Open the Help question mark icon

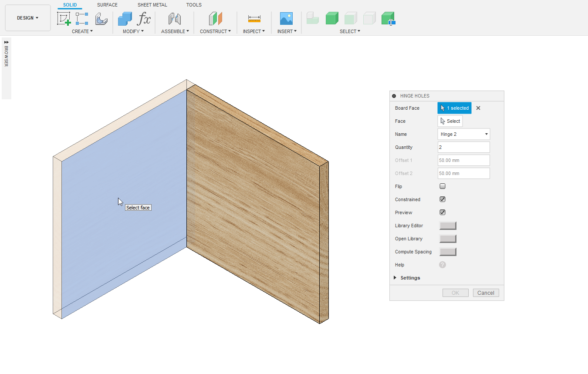coord(443,265)
